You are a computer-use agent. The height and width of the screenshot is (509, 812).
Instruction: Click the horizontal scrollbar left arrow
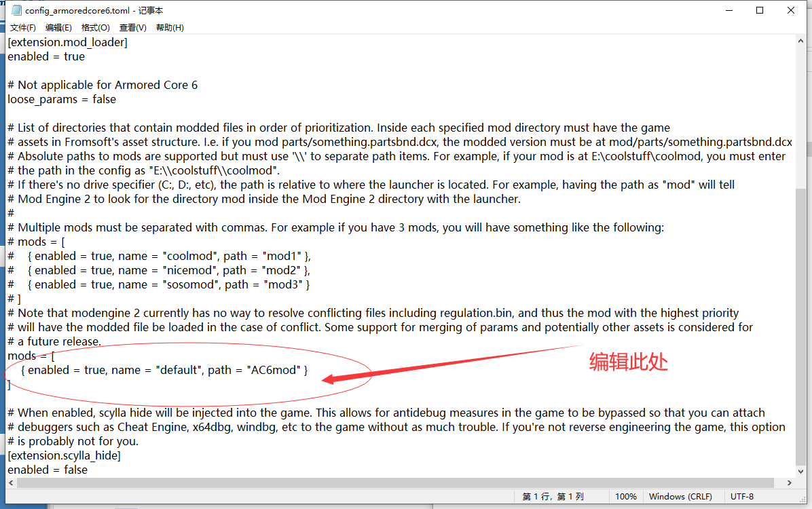[x=12, y=483]
